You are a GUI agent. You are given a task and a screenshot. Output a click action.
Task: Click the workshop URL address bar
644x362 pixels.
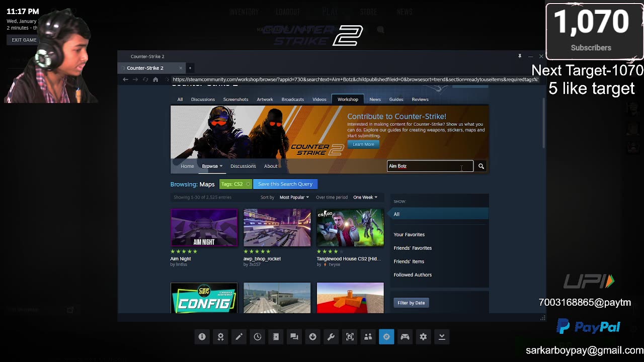point(355,79)
